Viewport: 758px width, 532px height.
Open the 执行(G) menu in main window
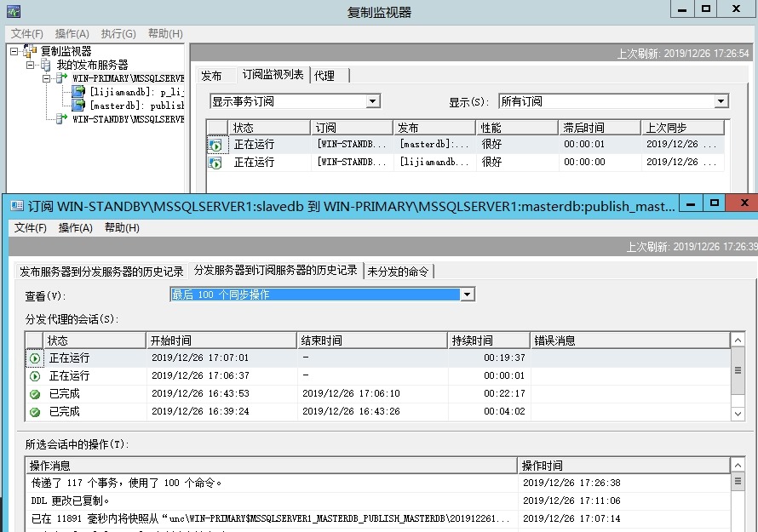(x=118, y=34)
